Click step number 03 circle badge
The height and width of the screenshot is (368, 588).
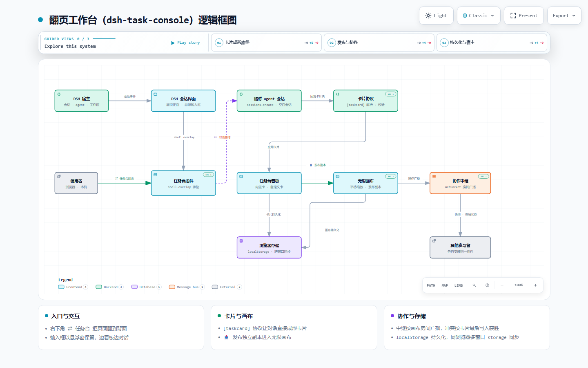(x=444, y=43)
